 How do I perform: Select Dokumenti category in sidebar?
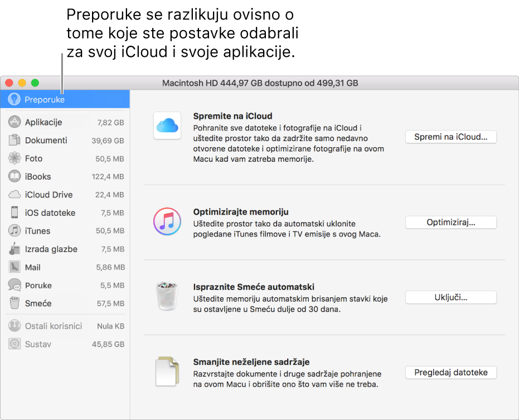(65, 140)
